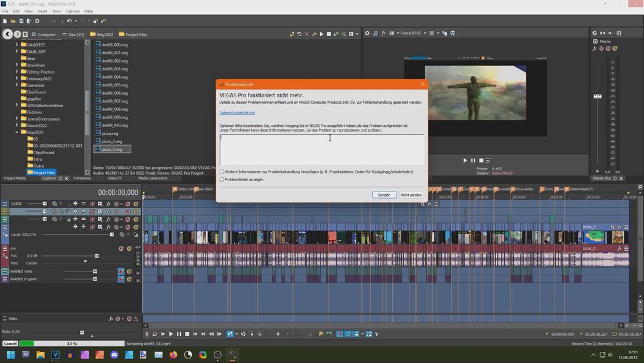Open the File menu
644x363 pixels.
coord(5,11)
